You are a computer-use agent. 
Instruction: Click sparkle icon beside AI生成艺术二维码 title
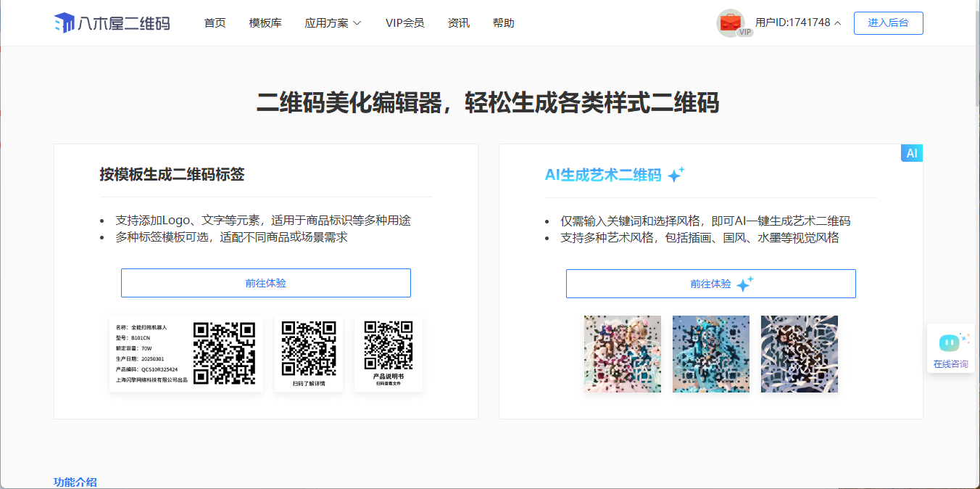point(676,175)
